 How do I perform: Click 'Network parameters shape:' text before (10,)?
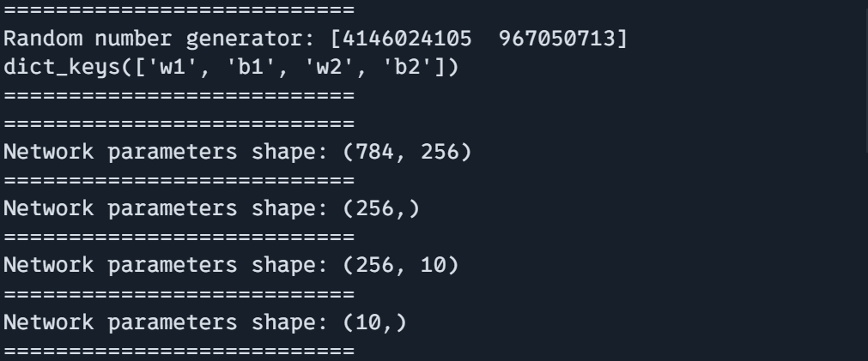[x=166, y=322]
